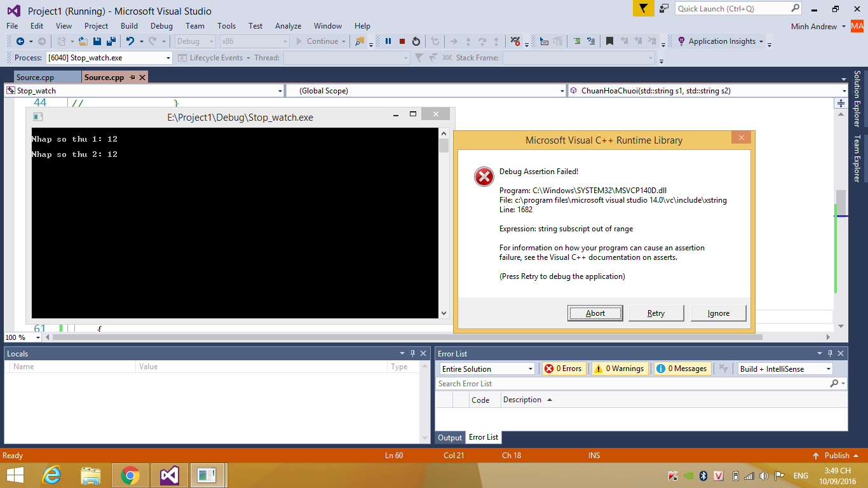Open the Stop_watch project scope dropdown
This screenshot has width=868, height=488.
click(280, 91)
